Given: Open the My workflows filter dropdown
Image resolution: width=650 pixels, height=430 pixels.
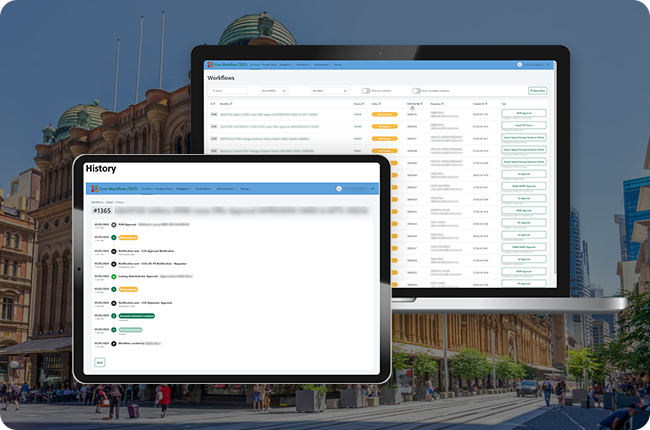Looking at the screenshot, I should click(x=274, y=90).
